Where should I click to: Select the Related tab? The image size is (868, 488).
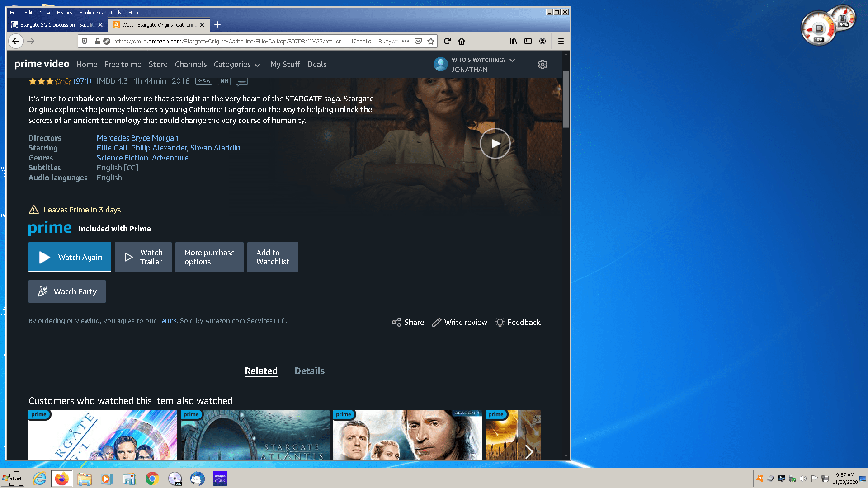pyautogui.click(x=261, y=371)
